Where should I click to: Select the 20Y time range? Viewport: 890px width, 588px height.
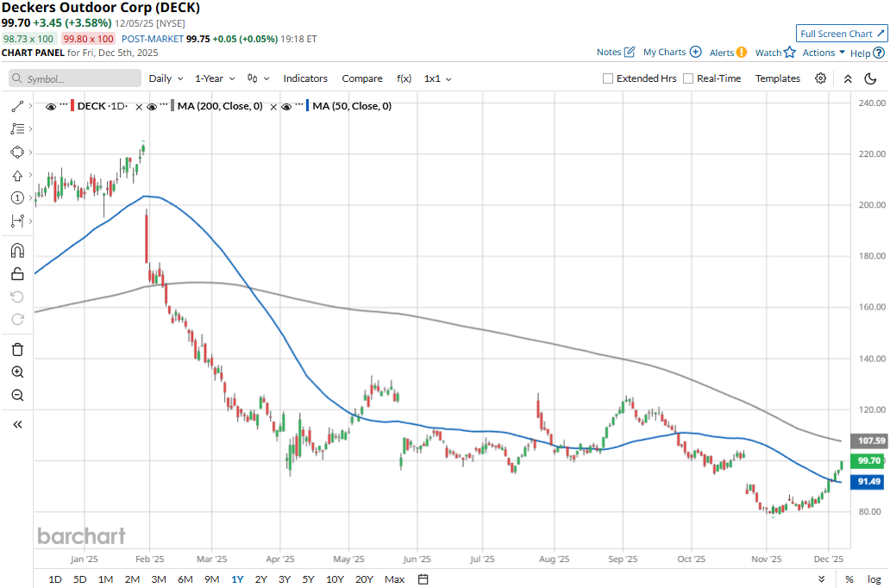click(x=364, y=579)
